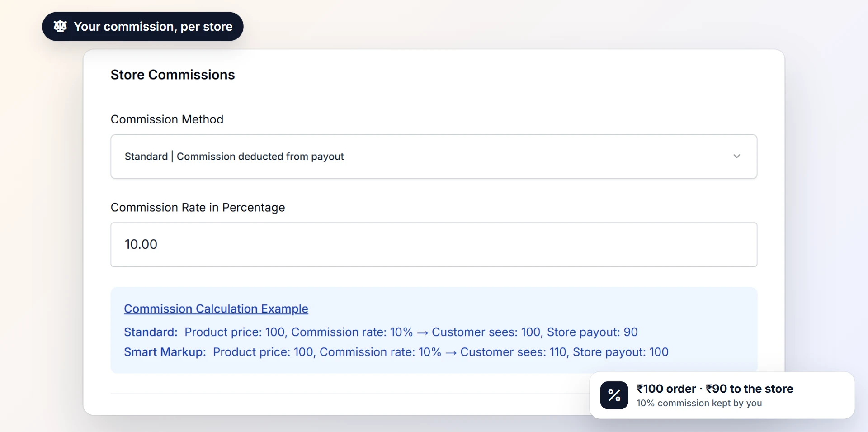Click the chevron arrow in Commission Method
Image resolution: width=868 pixels, height=432 pixels.
[736, 157]
